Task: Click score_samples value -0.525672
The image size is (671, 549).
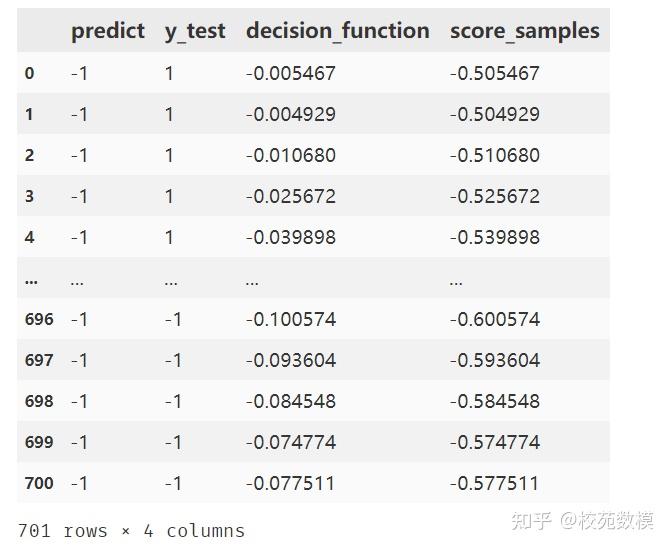Action: (494, 196)
